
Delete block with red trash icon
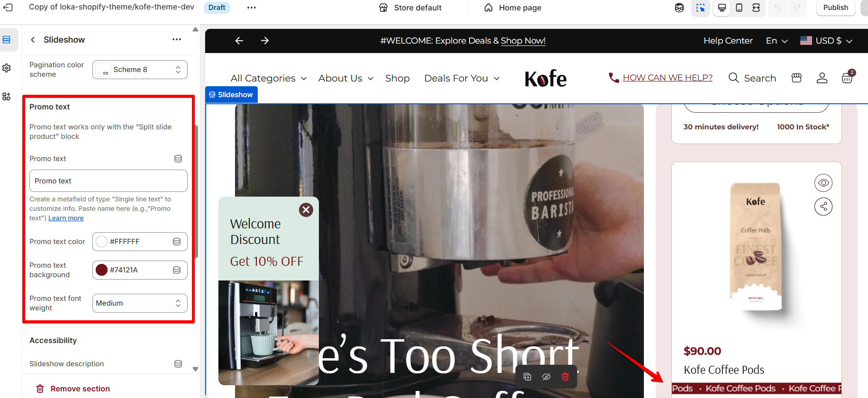coord(565,377)
